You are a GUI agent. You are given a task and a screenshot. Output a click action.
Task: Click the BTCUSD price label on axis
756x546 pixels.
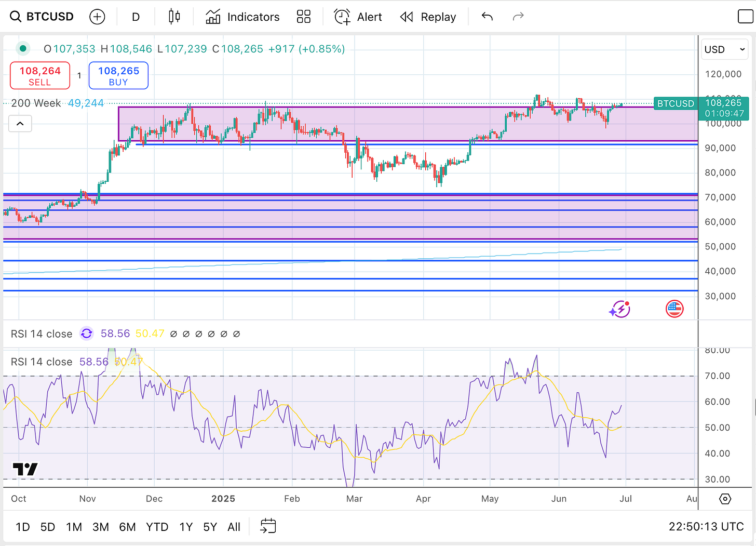pyautogui.click(x=676, y=103)
